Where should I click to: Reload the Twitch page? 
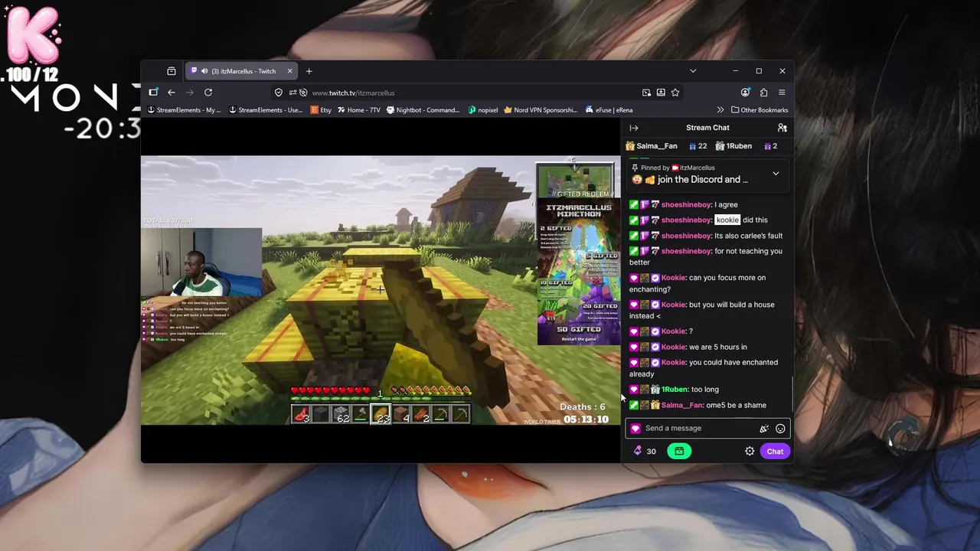(x=208, y=93)
